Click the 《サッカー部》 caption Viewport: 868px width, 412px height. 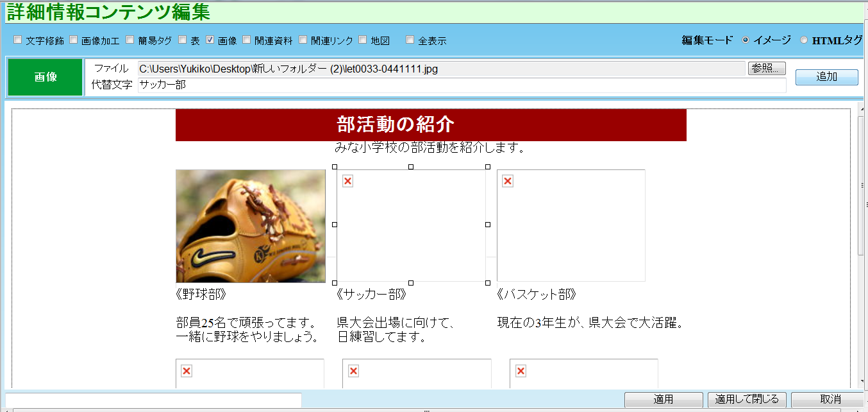[x=371, y=295]
